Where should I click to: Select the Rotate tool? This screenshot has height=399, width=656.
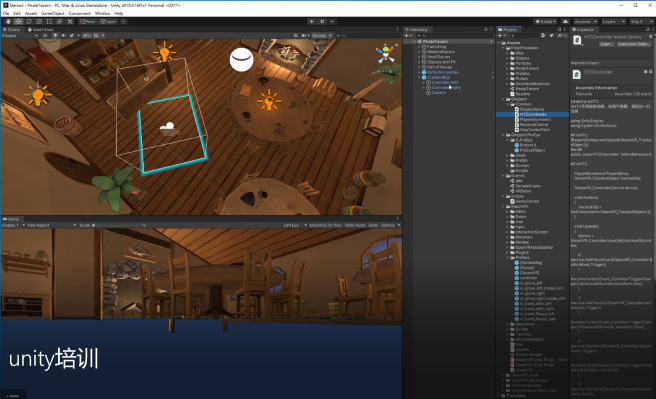29,21
